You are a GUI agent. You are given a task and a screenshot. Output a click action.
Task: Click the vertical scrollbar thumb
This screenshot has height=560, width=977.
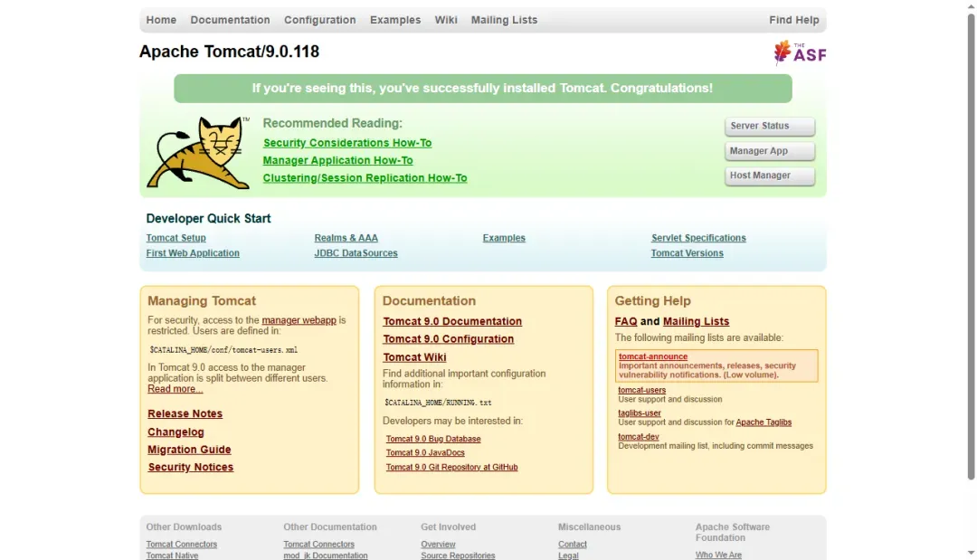(x=971, y=246)
